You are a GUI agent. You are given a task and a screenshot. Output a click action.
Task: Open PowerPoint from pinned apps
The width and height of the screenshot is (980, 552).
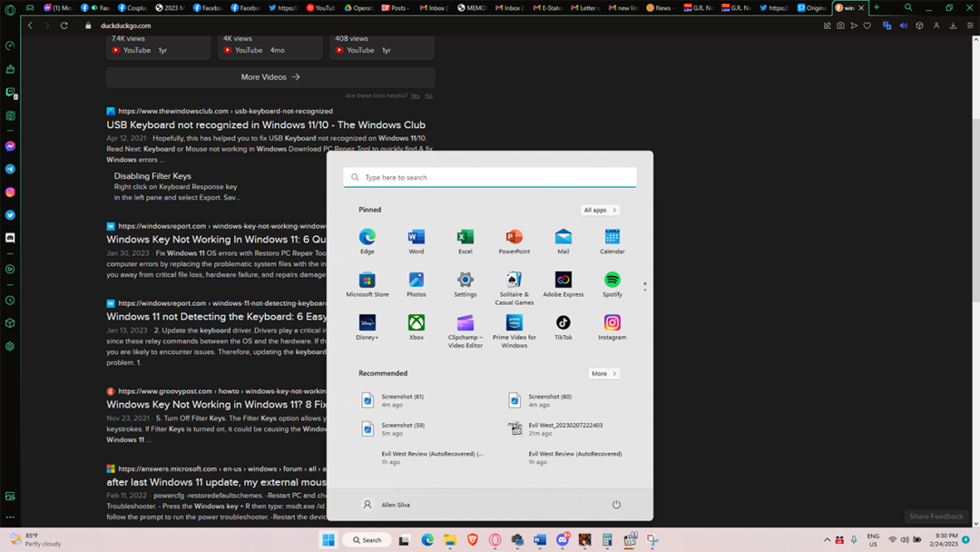pos(514,238)
